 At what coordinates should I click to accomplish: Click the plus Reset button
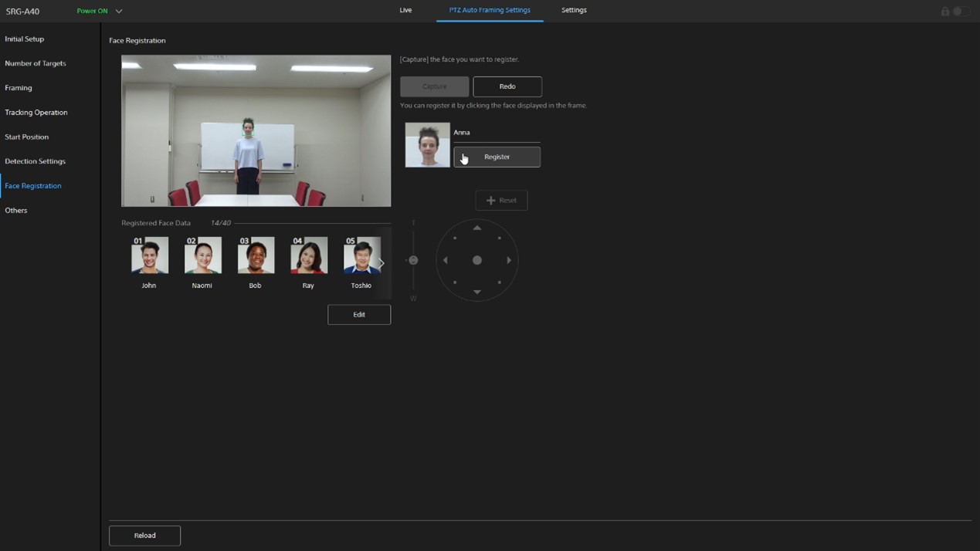point(501,201)
